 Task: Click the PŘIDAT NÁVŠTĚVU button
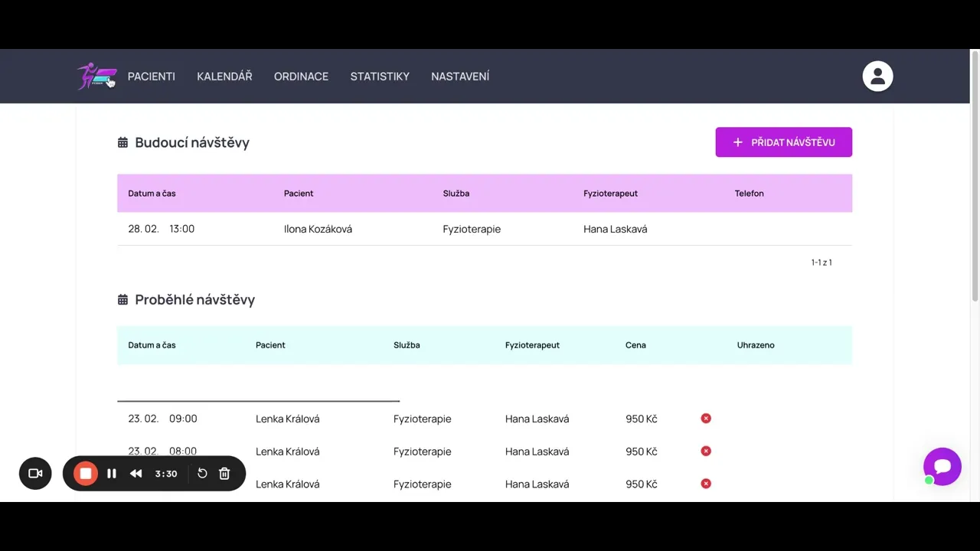click(x=783, y=142)
